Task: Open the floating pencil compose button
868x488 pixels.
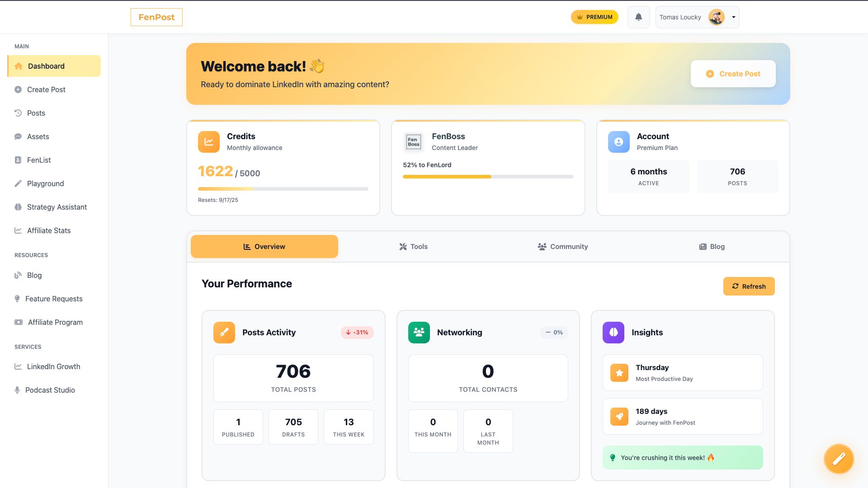Action: 839,459
